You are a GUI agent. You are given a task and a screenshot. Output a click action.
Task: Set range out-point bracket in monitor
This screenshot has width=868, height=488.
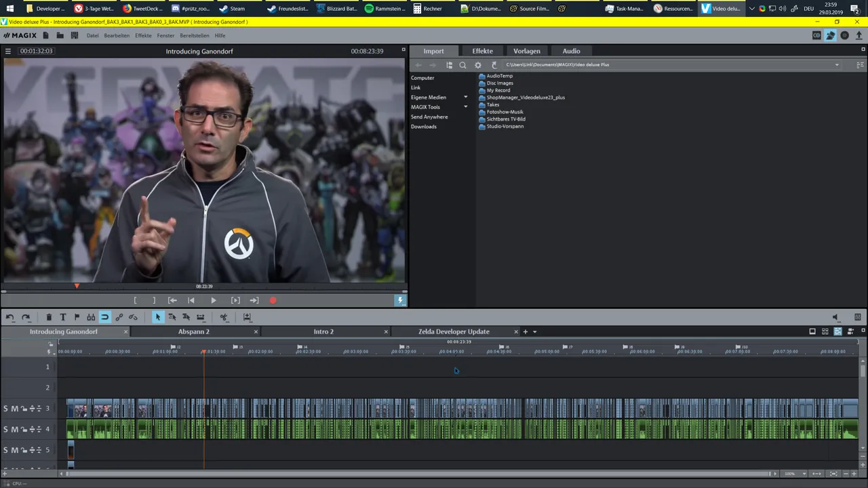(x=154, y=300)
